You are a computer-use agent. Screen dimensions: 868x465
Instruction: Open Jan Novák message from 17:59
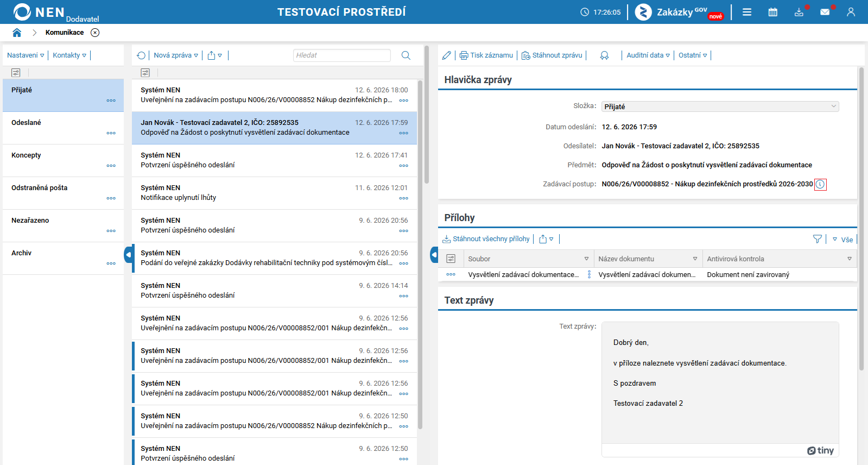[274, 128]
